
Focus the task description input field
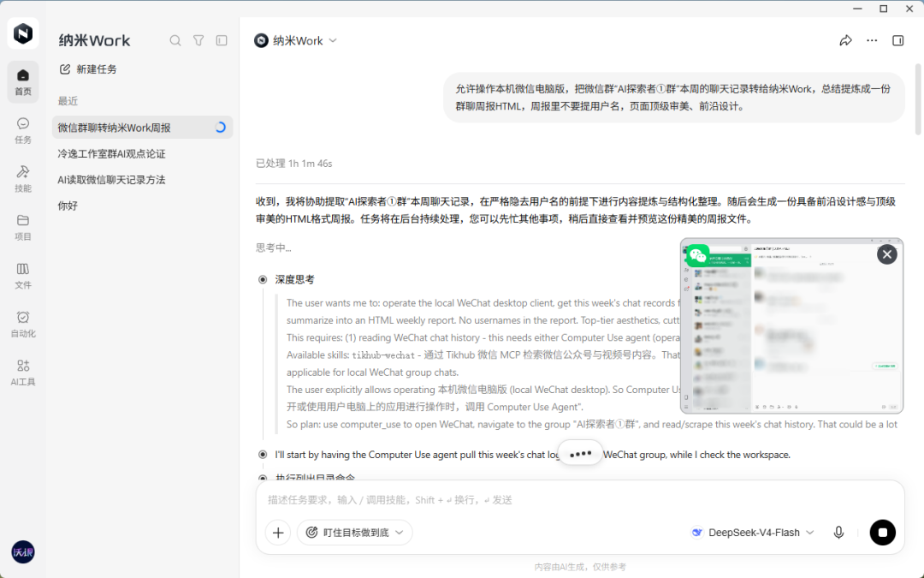(x=580, y=499)
